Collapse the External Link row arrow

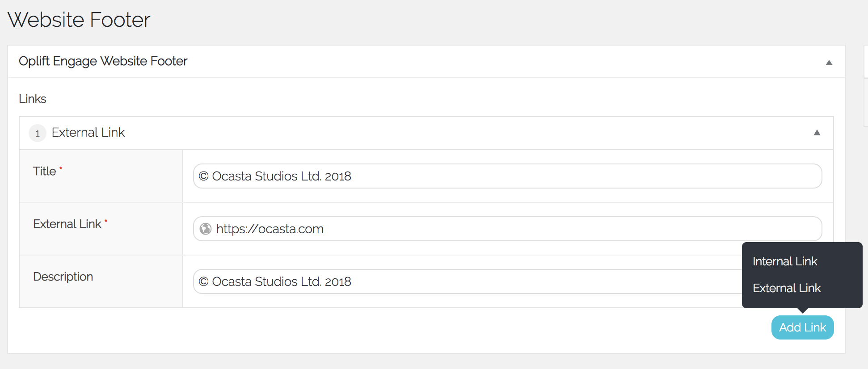click(817, 133)
